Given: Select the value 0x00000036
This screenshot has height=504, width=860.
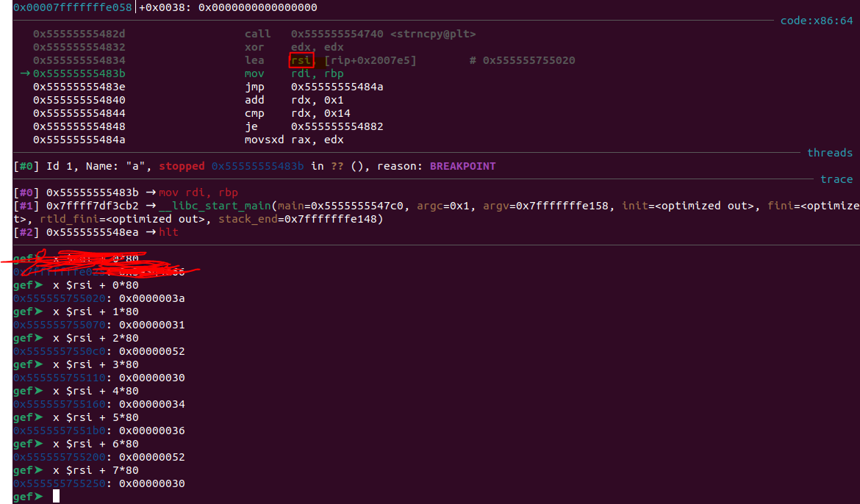Looking at the screenshot, I should coord(152,431).
